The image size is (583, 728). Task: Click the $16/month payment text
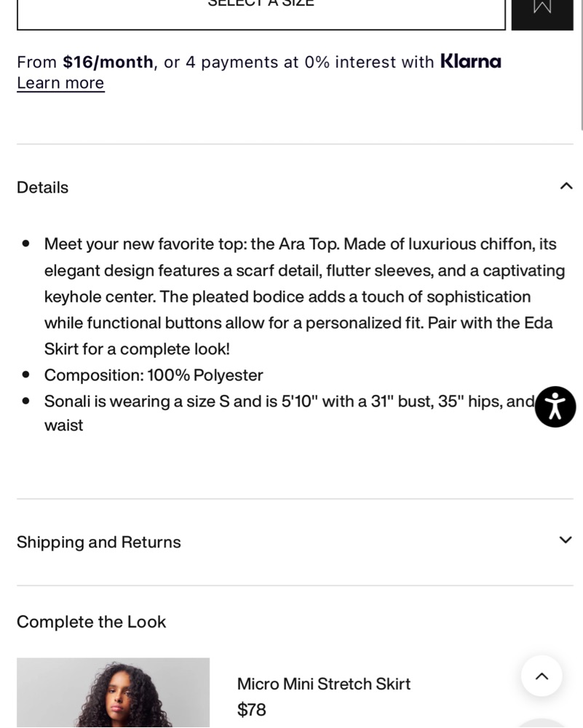coord(108,62)
